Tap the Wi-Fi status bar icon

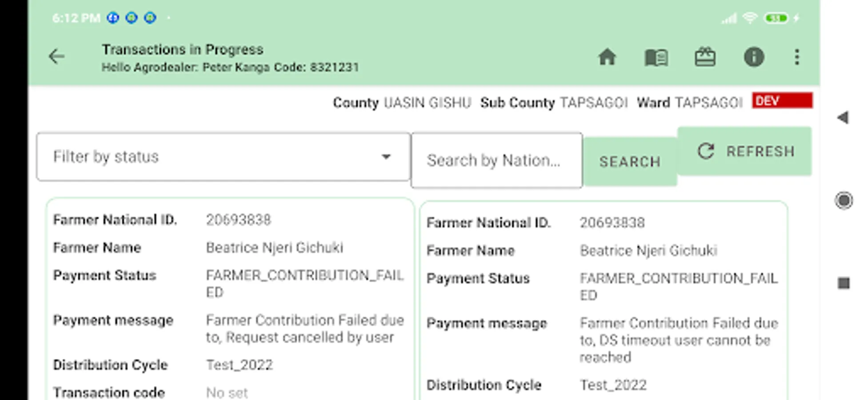coord(750,18)
